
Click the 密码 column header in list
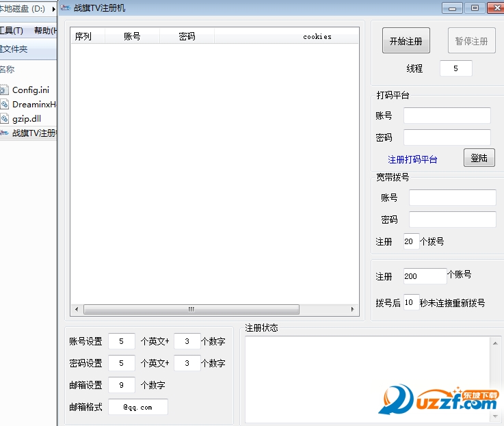tap(187, 36)
